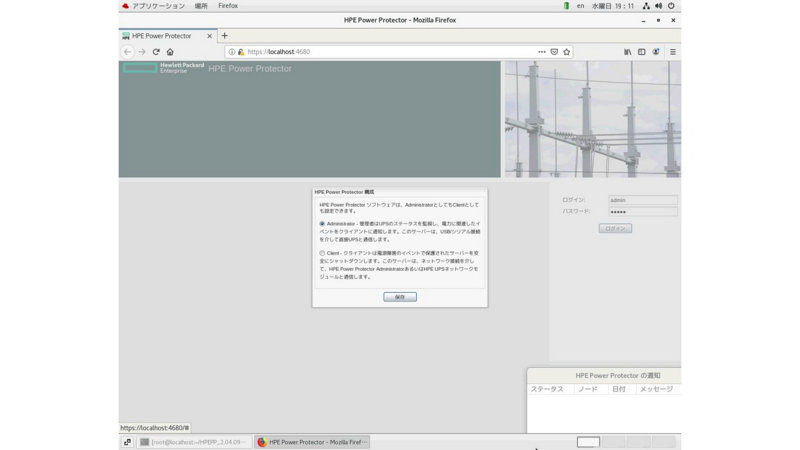
Task: Select the Client radio option
Action: coord(322,253)
